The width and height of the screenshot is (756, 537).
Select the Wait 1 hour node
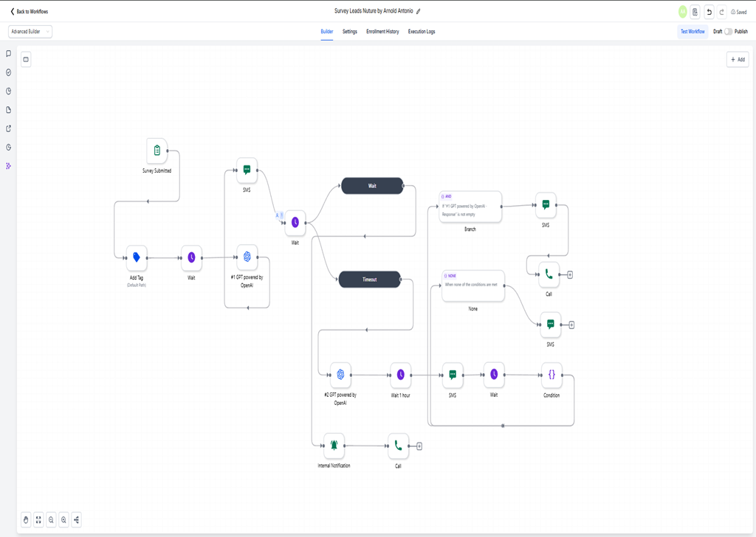401,375
